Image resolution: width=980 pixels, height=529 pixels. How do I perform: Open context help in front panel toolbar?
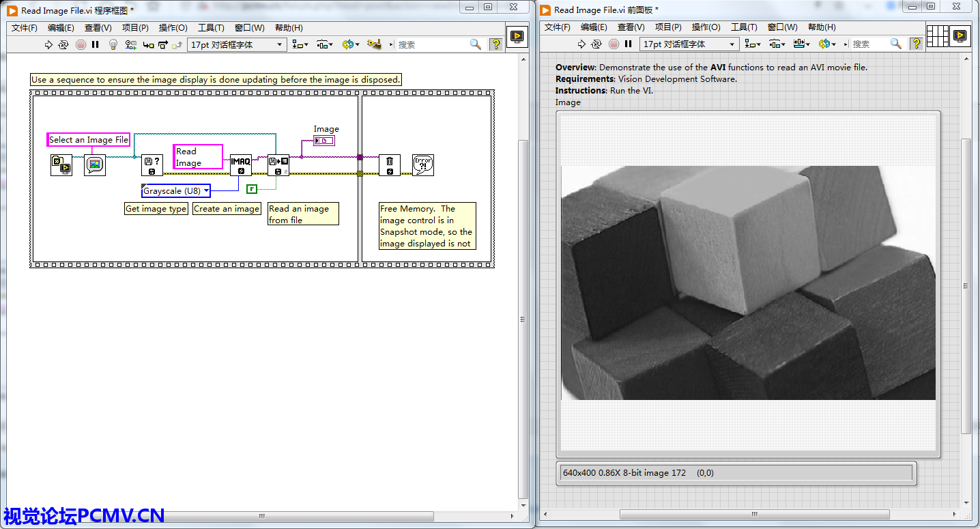[x=917, y=44]
